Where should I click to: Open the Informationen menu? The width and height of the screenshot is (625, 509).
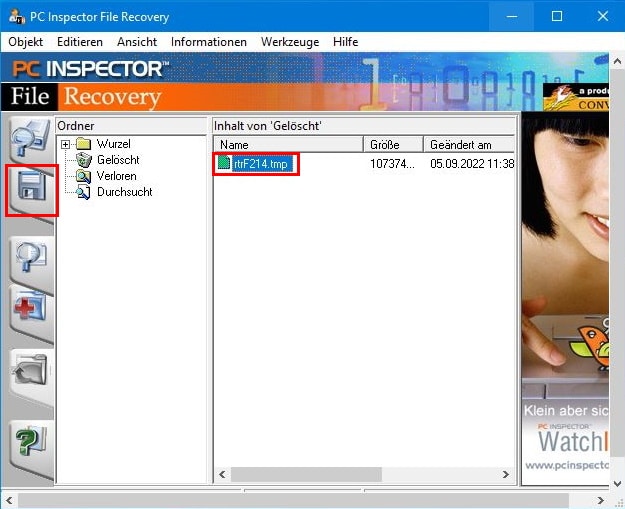coord(208,42)
